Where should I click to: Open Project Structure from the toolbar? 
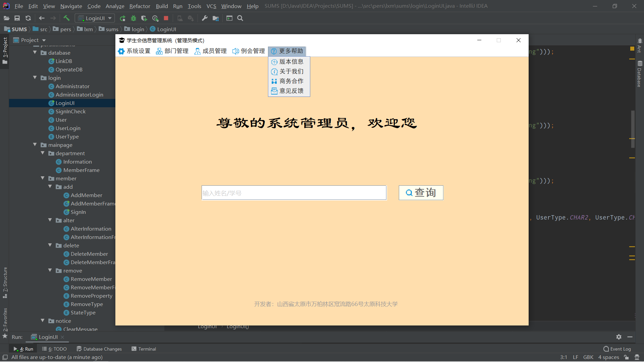216,18
